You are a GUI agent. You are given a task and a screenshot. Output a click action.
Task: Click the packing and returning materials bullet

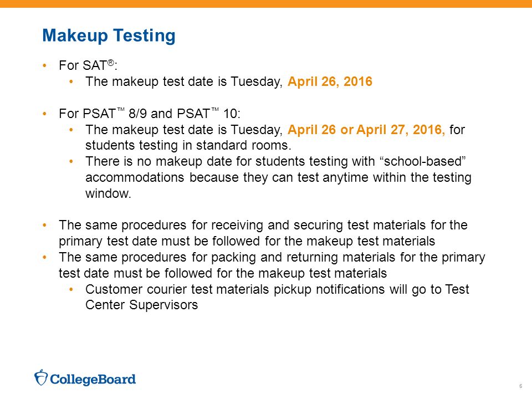[x=272, y=265]
